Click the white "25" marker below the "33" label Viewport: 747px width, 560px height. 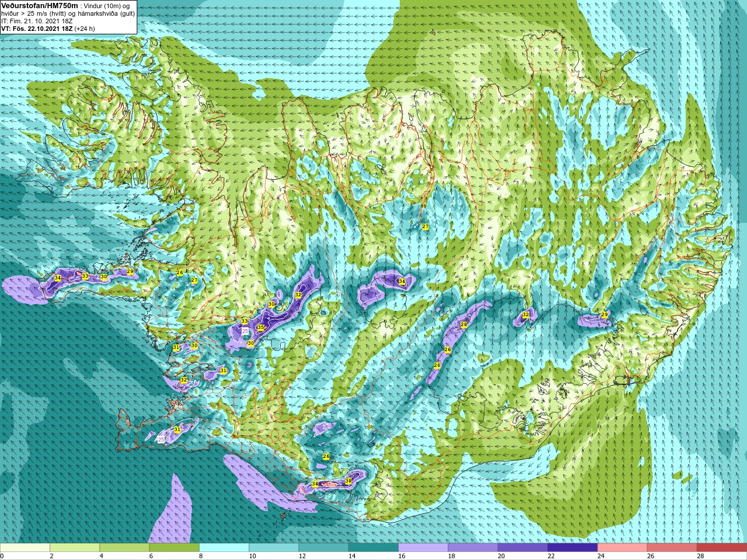pyautogui.click(x=246, y=331)
